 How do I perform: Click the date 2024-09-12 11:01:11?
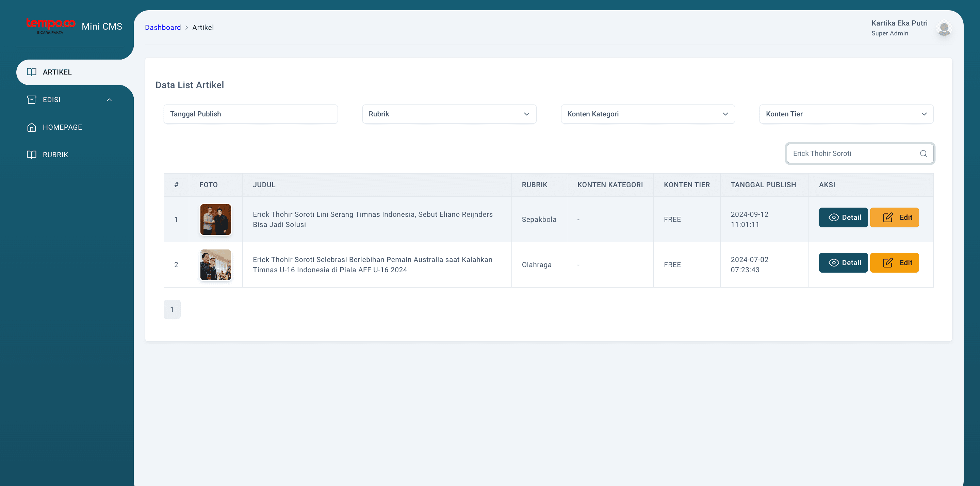click(749, 219)
